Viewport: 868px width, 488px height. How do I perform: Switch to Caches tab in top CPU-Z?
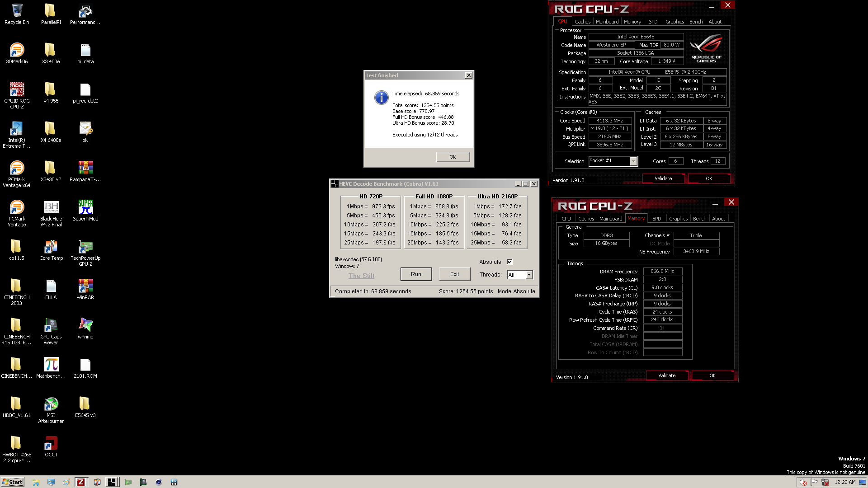coord(582,22)
